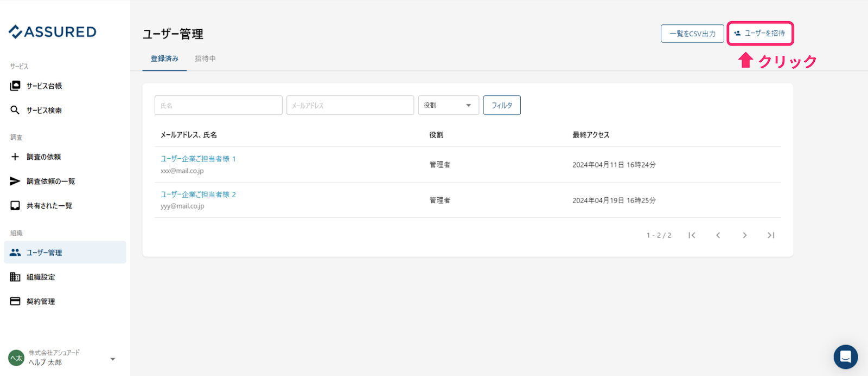868x376 pixels.
Task: Click the メールアドレス、氏名 column header
Action: (189, 135)
